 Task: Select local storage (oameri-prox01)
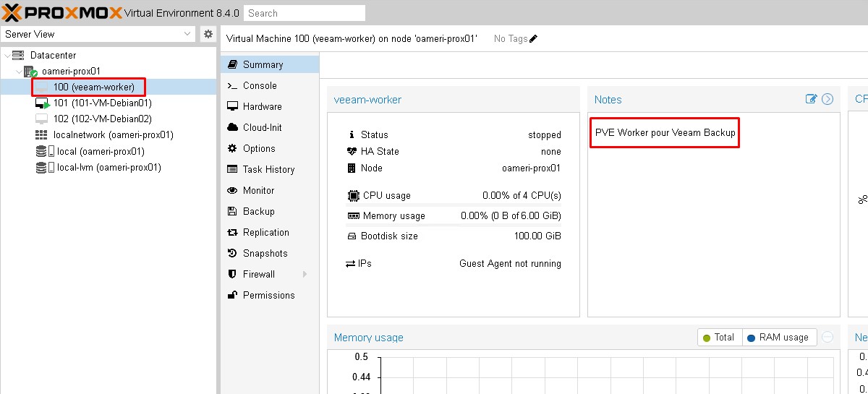coord(101,151)
